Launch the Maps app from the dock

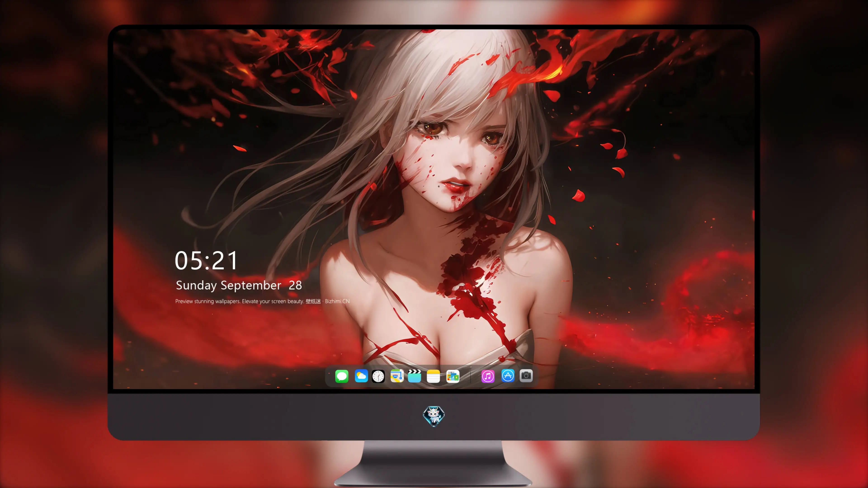coord(397,376)
